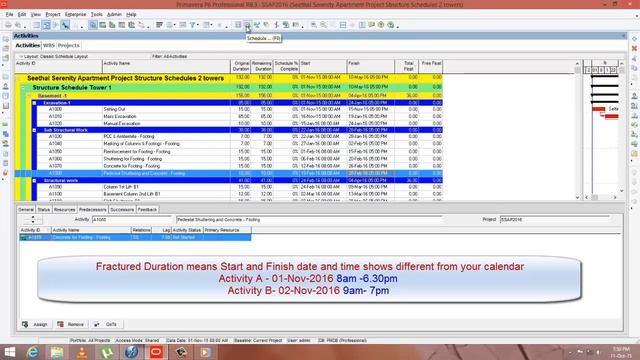Collapse the Basement -1 WBS band
Viewport: 640px width, 360px height.
29,96
